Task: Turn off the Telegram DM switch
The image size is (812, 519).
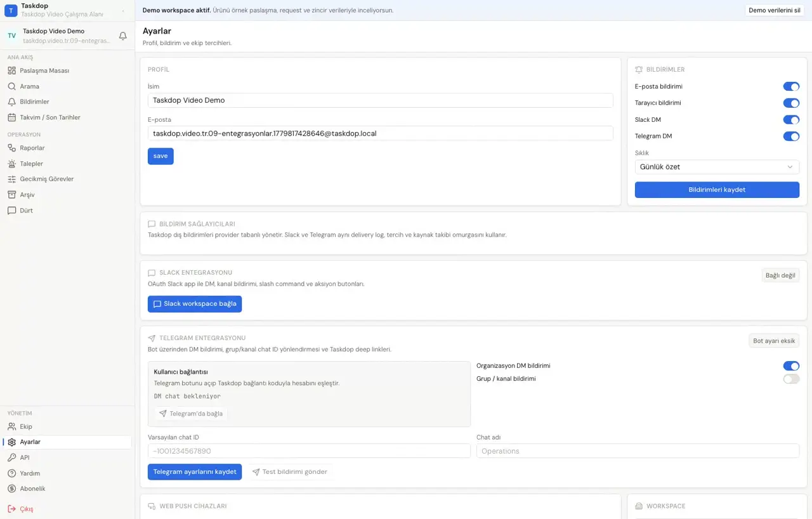Action: [791, 136]
